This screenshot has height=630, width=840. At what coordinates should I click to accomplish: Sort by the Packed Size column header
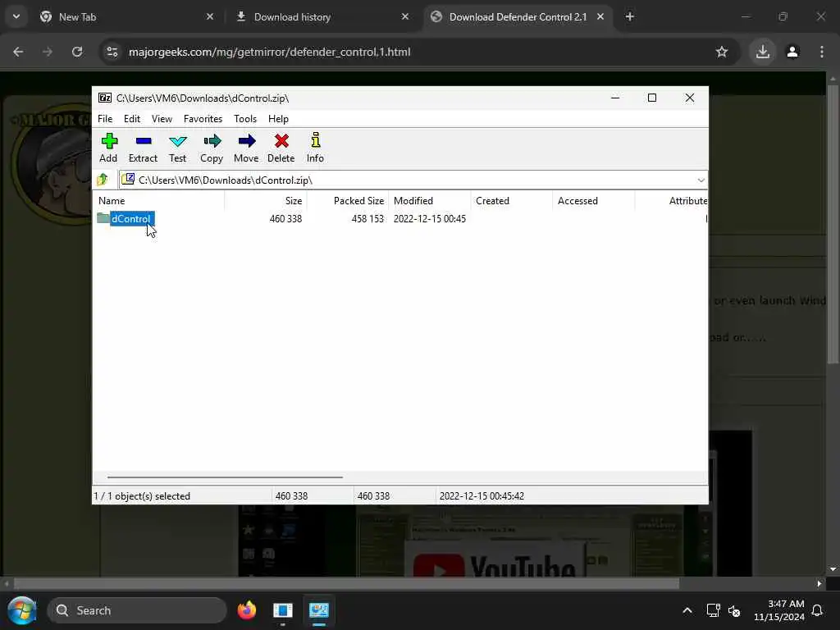click(x=348, y=201)
